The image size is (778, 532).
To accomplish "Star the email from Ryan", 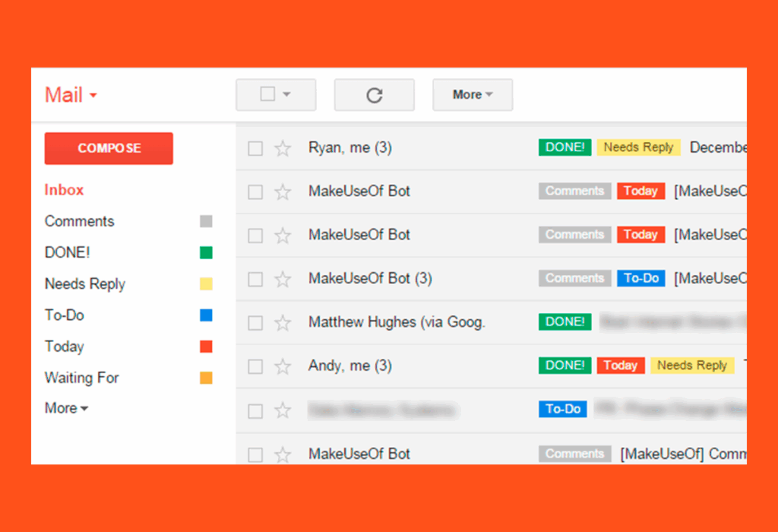I will pyautogui.click(x=283, y=147).
